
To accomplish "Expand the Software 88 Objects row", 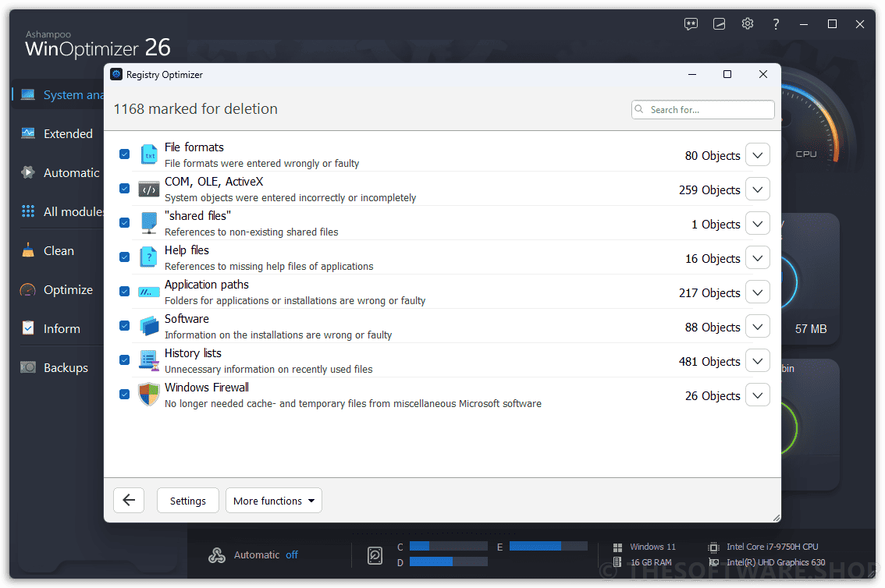I will click(x=758, y=327).
